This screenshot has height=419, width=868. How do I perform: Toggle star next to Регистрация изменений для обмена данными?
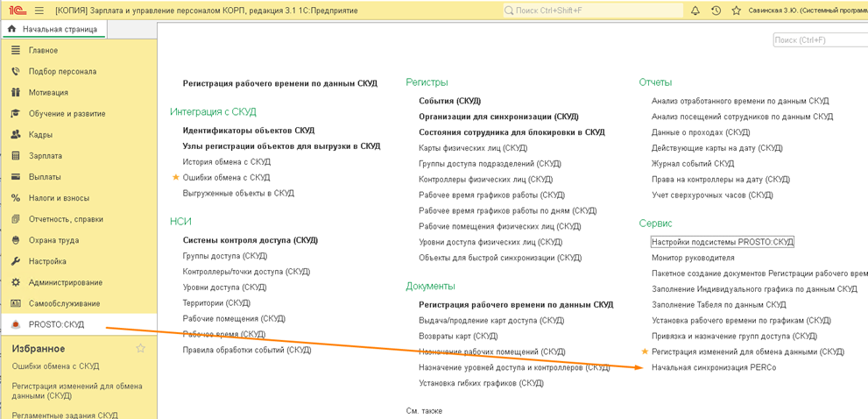point(644,352)
